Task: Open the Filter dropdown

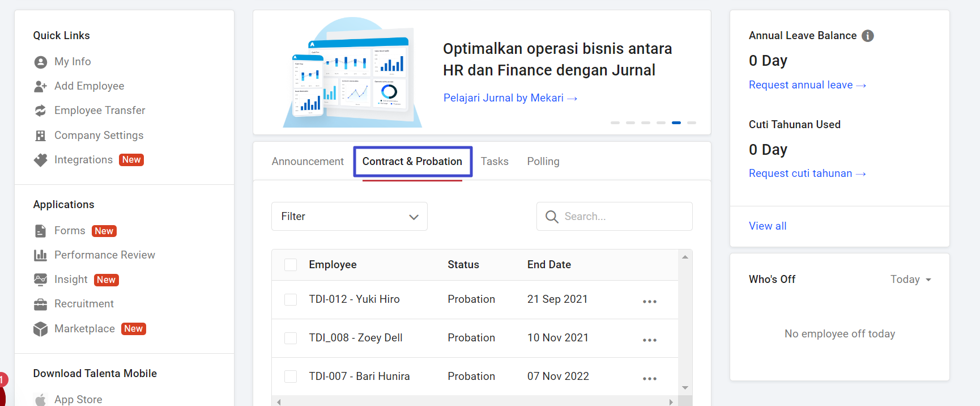Action: 350,217
